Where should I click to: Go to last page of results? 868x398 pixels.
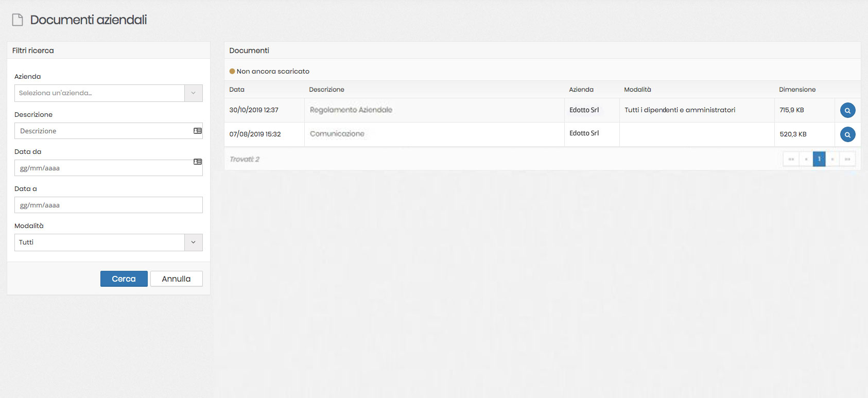pos(847,159)
